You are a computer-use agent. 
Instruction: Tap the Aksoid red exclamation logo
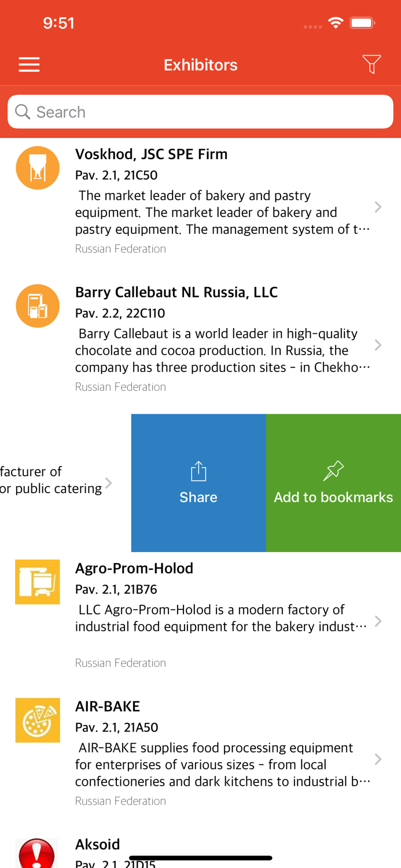[36, 854]
